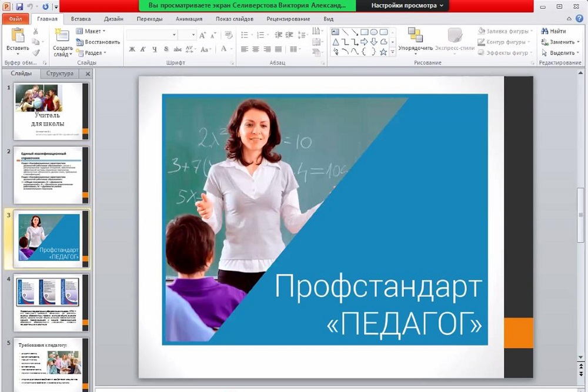Click the Save icon in quick access toolbar
Viewport: 588px width, 392px height.
(19, 6)
